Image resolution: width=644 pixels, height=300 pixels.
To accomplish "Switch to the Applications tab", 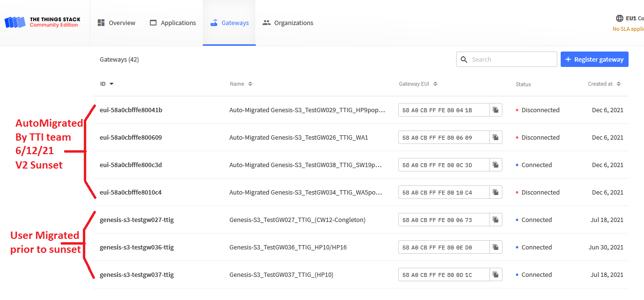I will point(173,23).
